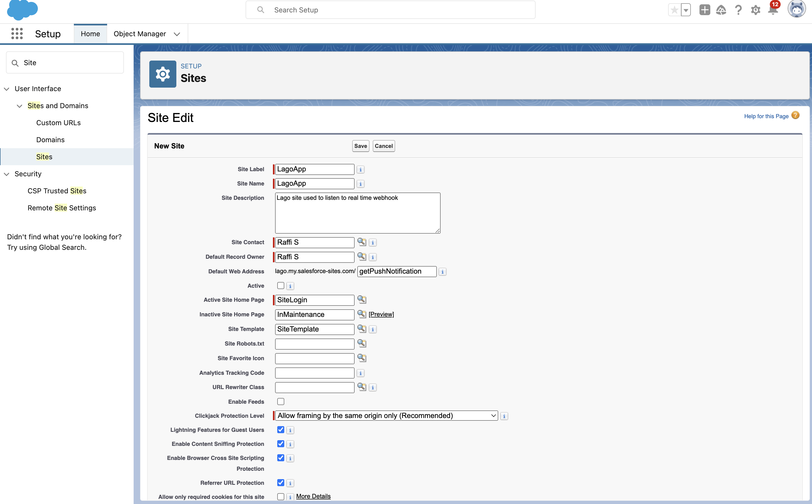Collapse the User Interface section
The image size is (812, 504).
pos(6,89)
